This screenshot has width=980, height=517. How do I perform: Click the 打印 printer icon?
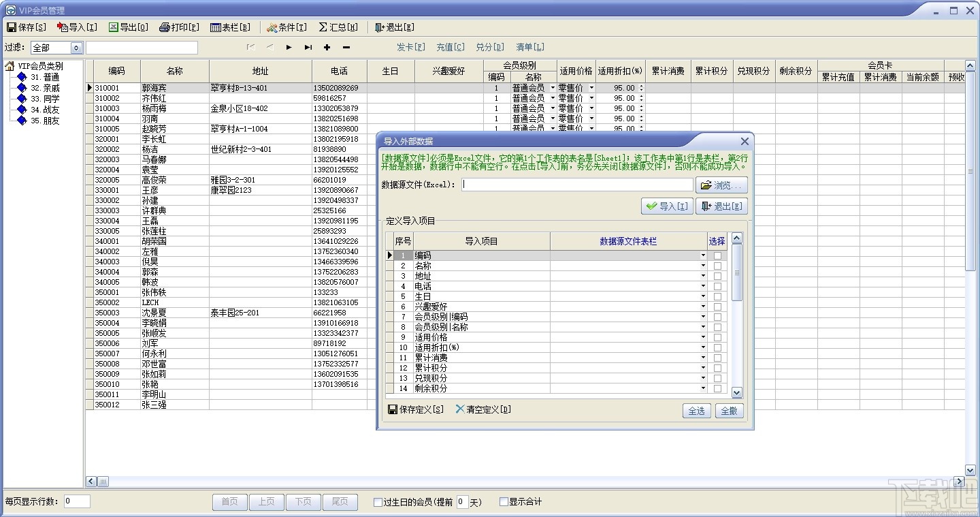coord(163,27)
